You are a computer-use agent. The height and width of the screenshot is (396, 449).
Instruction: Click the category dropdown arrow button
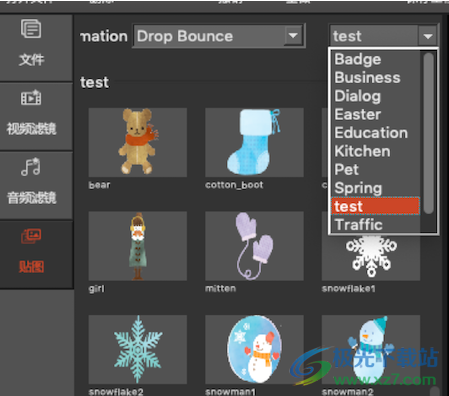pyautogui.click(x=428, y=36)
